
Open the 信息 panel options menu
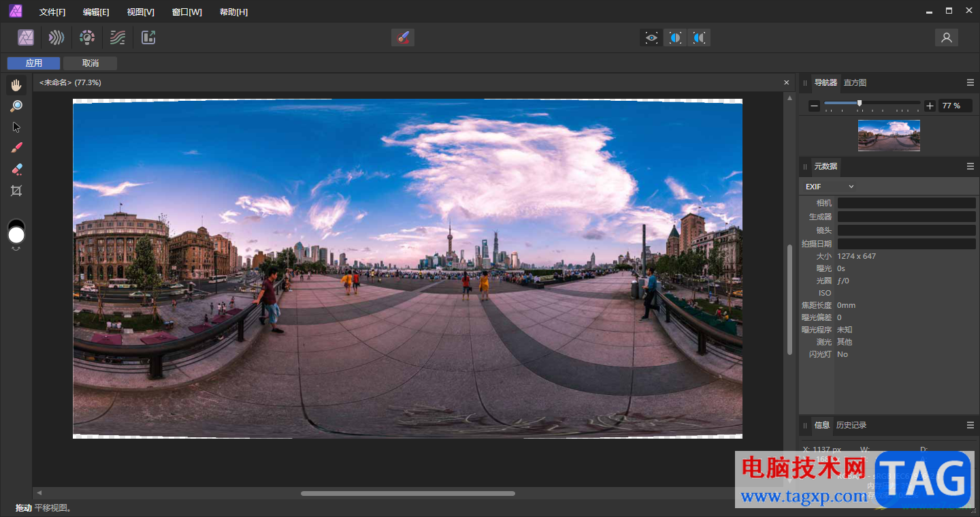970,425
